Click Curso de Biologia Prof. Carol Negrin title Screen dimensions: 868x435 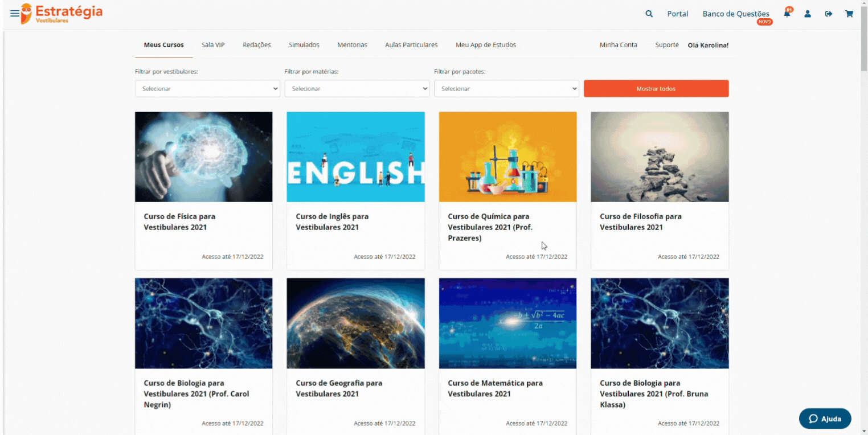click(x=196, y=394)
